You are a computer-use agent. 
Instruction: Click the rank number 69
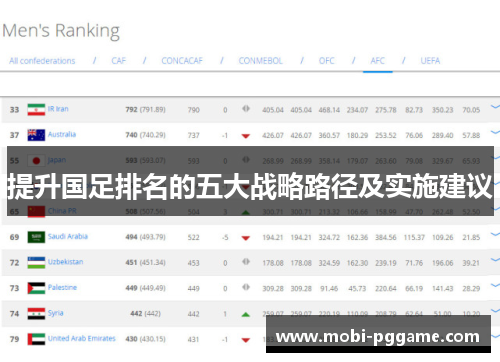click(x=14, y=237)
